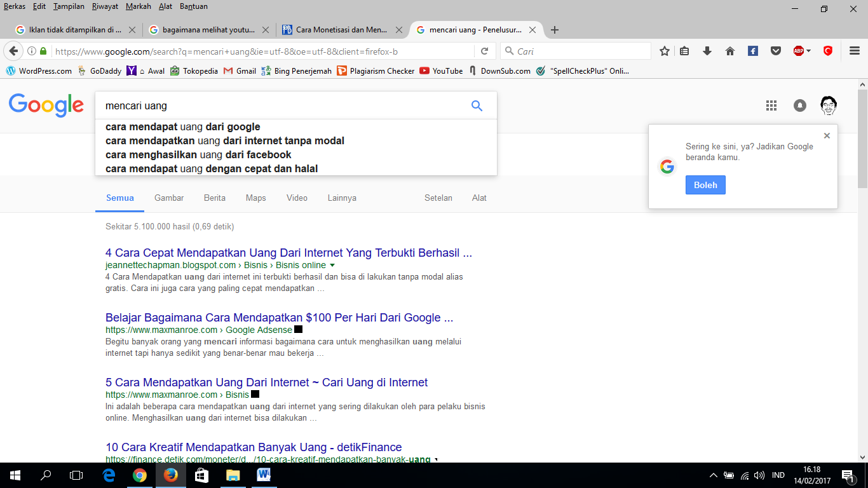This screenshot has height=488, width=868.
Task: Expand the first result's URL dropdown arrow
Action: click(x=333, y=265)
